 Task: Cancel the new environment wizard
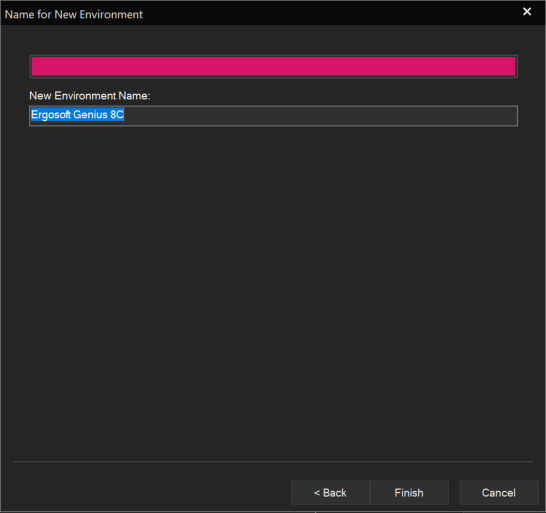[x=499, y=492]
